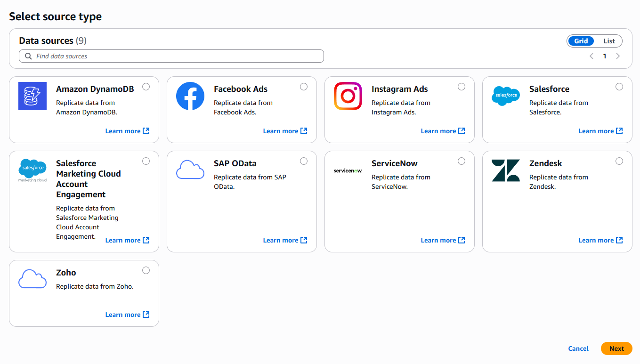
Task: Select the Facebook Ads radio button
Action: click(304, 87)
